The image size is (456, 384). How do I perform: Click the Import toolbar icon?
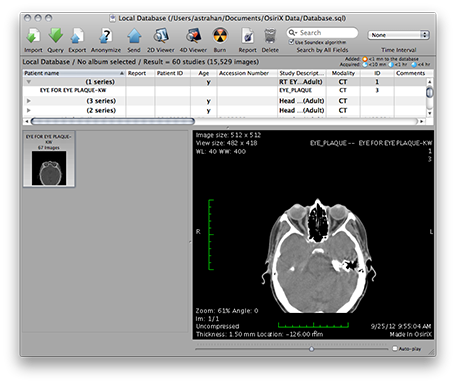33,36
